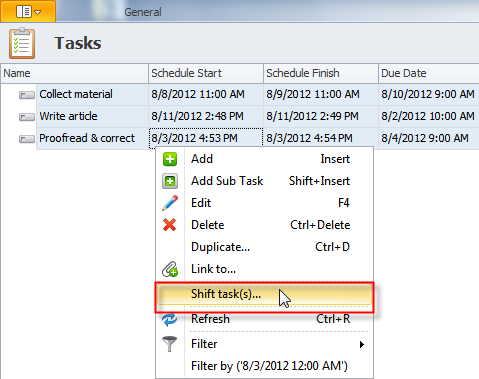Screen dimensions: 479x379
Task: Expand the Filter submenu arrow
Action: (x=362, y=344)
